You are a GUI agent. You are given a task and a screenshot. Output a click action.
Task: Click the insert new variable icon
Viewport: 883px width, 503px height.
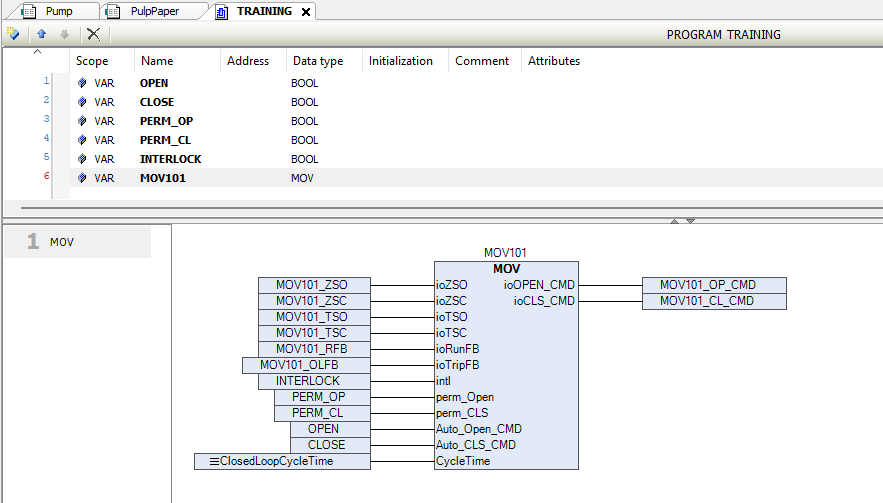(13, 34)
